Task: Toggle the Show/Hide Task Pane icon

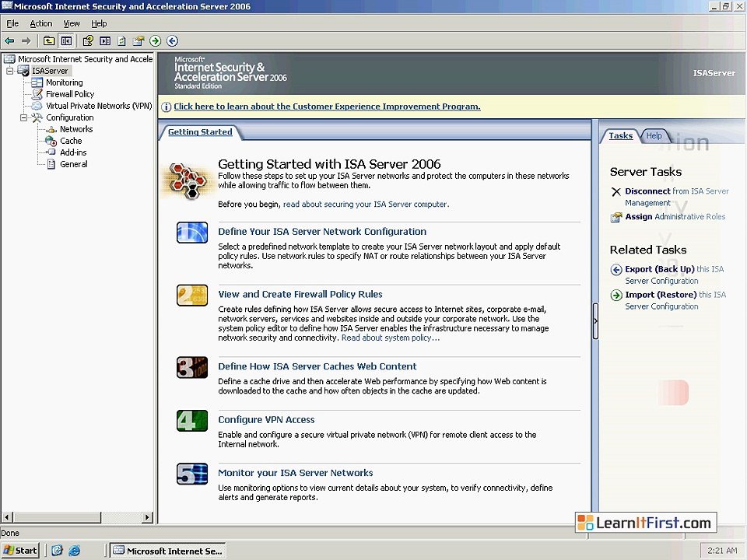Action: tap(105, 41)
